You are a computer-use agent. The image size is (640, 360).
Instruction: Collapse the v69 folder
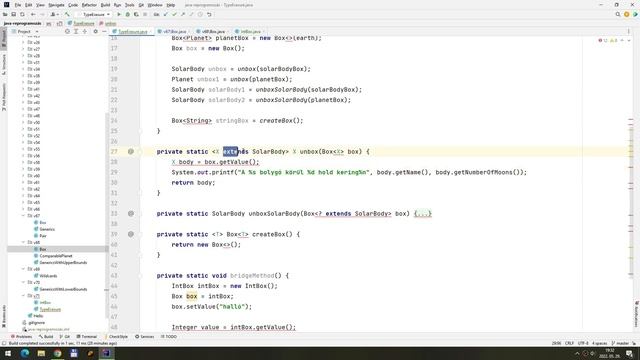[x=23, y=269]
